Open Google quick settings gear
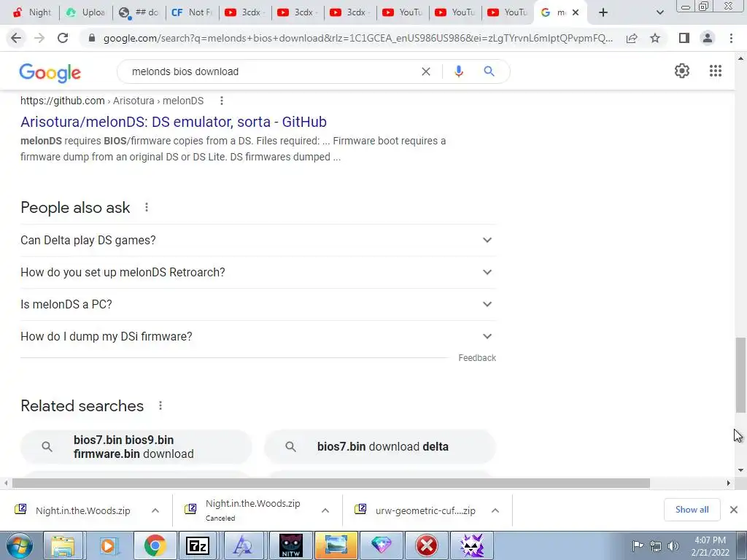 coord(682,71)
